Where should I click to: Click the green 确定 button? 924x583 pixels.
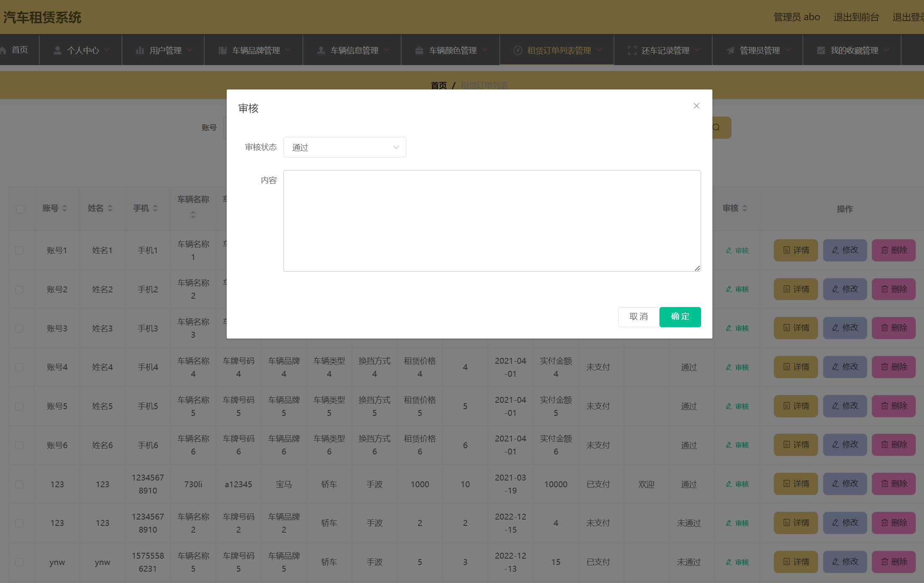pyautogui.click(x=680, y=317)
